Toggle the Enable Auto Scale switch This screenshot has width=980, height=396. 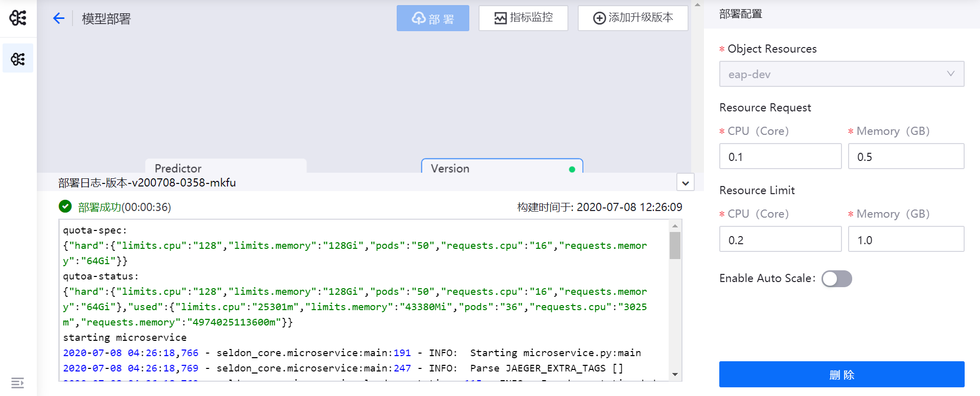(836, 278)
